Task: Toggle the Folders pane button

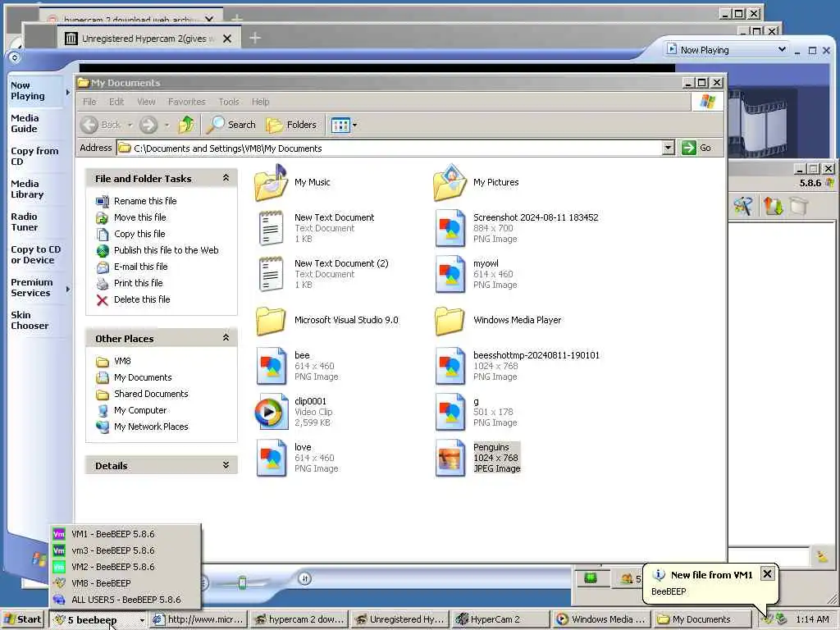Action: coord(292,125)
